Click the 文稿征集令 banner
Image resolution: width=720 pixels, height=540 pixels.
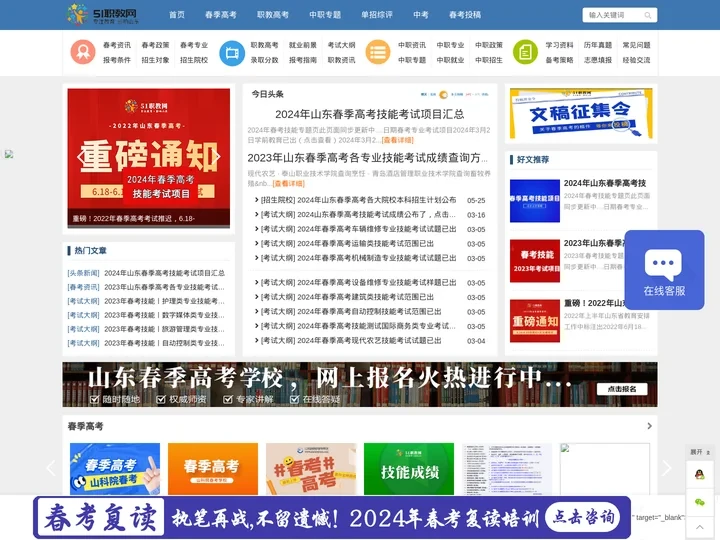[x=581, y=113]
